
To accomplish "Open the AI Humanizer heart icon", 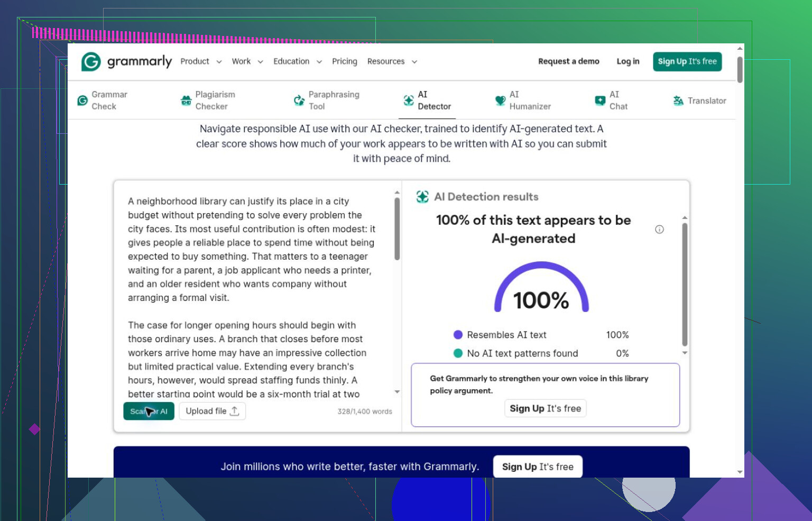I will (500, 100).
